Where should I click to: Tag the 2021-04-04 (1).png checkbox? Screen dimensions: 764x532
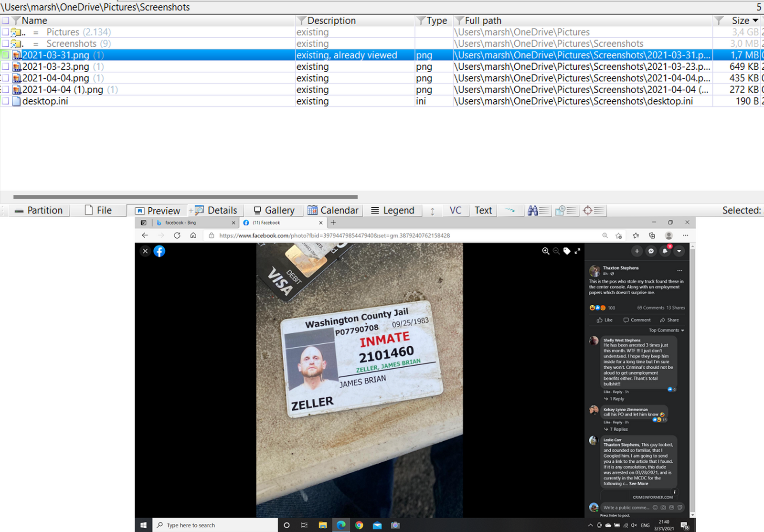point(5,89)
